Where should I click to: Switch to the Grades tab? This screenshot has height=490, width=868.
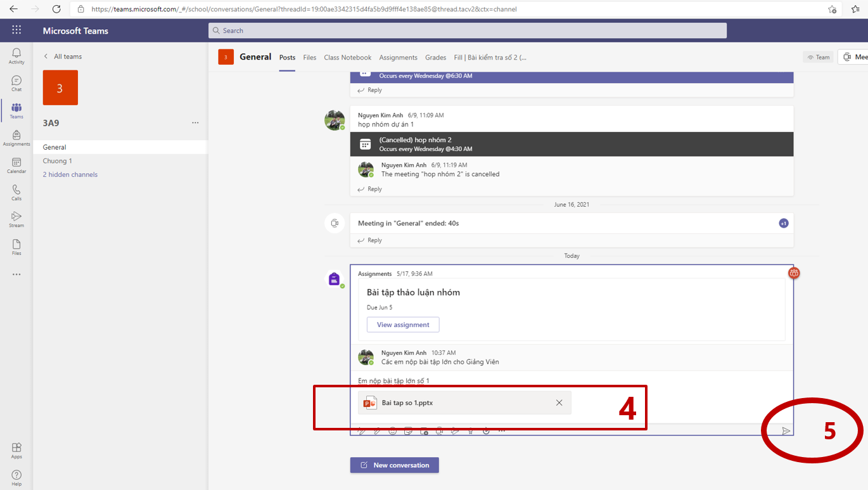click(435, 57)
